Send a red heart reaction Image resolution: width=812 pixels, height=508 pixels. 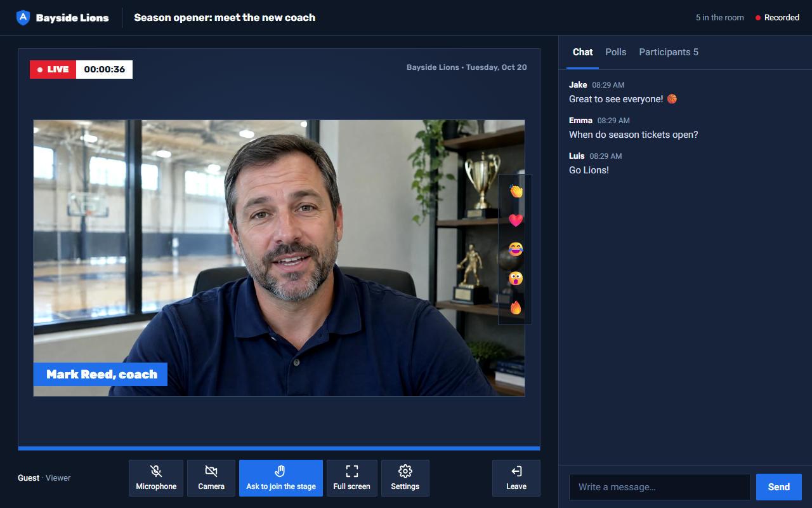[516, 220]
